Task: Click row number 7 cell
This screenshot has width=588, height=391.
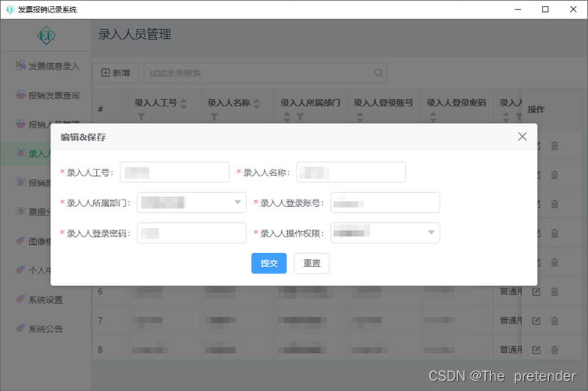Action: (100, 321)
